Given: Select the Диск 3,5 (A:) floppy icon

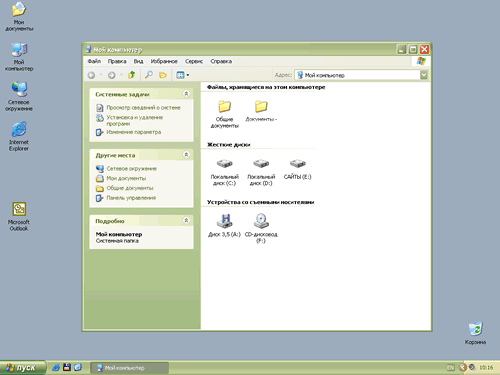Looking at the screenshot, I should tap(224, 225).
